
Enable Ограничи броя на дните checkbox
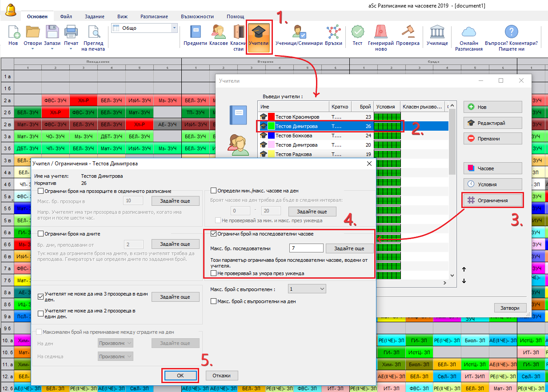[41, 234]
